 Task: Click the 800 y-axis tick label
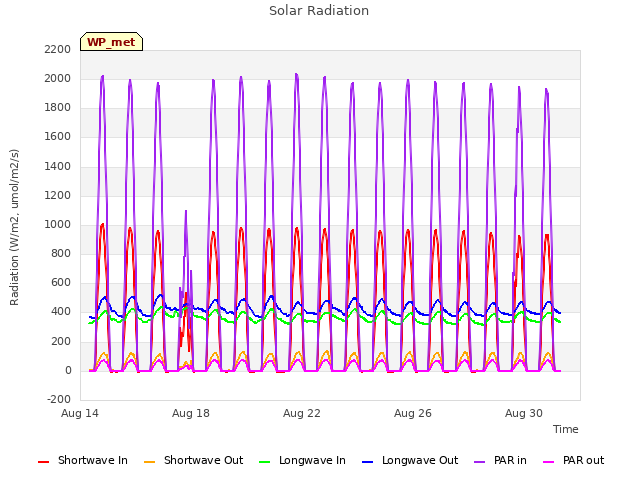click(x=61, y=253)
